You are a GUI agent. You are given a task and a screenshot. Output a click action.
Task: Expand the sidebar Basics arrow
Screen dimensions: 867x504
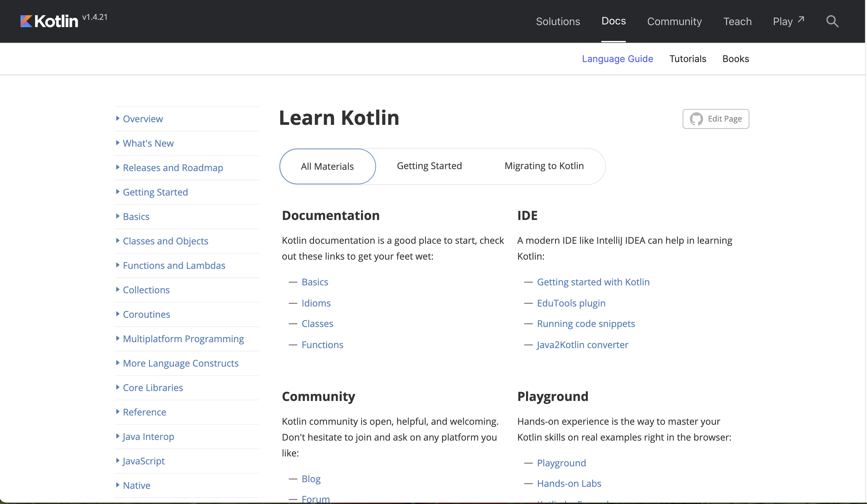pos(118,216)
